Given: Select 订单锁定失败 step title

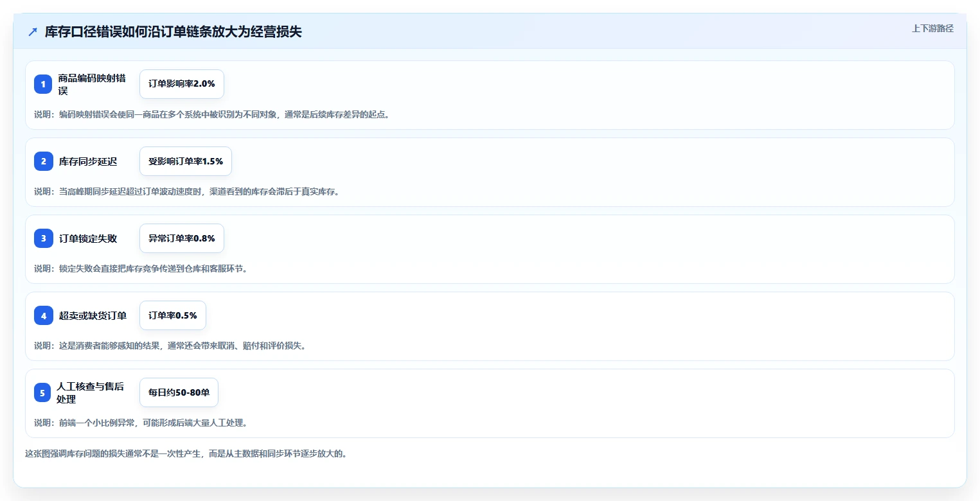Looking at the screenshot, I should tap(88, 238).
